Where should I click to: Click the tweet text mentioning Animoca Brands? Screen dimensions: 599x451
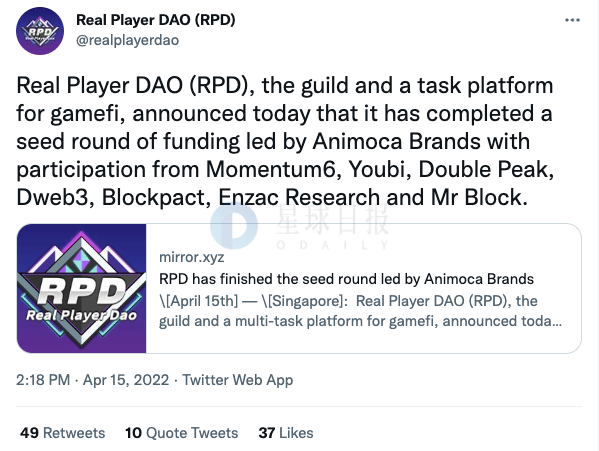point(273,141)
